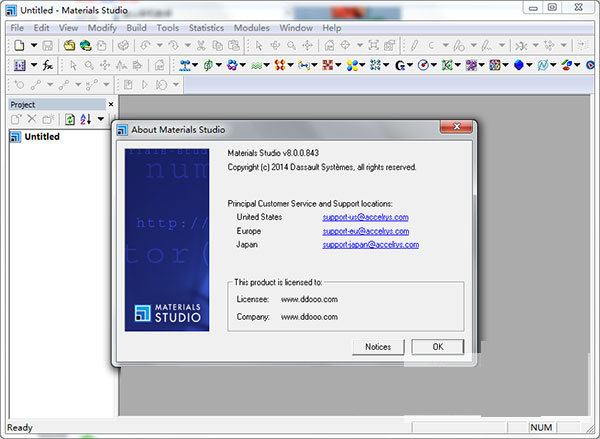Click the Cut scissors icon
The height and width of the screenshot is (439, 600).
[201, 46]
